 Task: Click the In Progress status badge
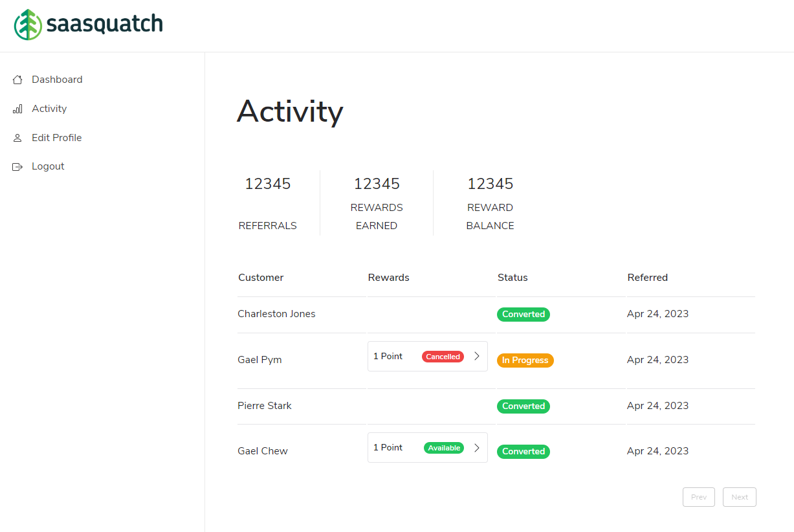click(x=525, y=360)
